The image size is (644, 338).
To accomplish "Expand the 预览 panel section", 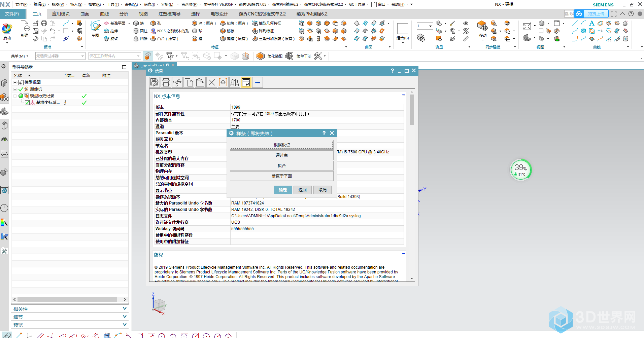I will point(70,325).
